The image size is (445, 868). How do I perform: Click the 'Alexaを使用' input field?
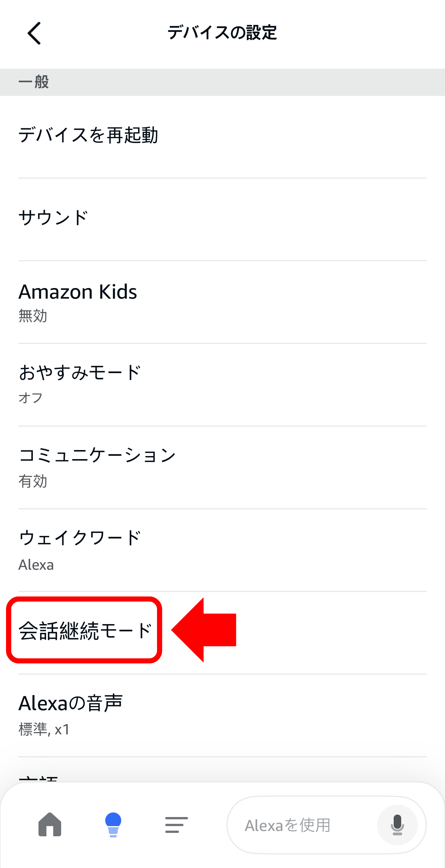(x=302, y=825)
